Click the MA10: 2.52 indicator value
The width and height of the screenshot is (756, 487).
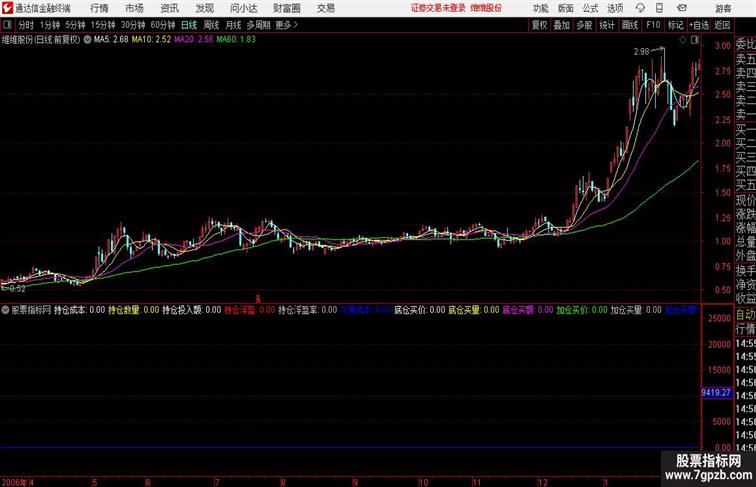tap(151, 40)
